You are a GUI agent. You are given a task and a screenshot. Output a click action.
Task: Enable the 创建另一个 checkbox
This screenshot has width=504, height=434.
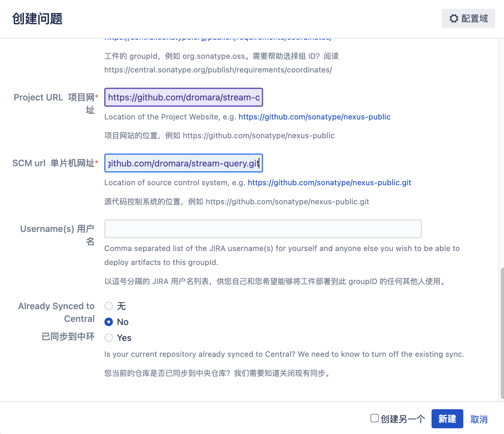(375, 418)
